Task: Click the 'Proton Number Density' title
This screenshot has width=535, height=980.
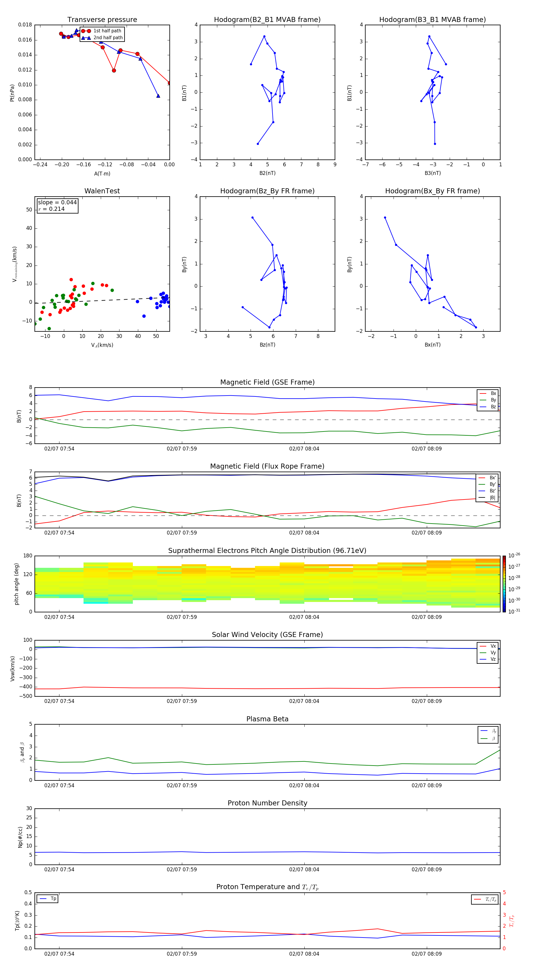Action: point(267,803)
